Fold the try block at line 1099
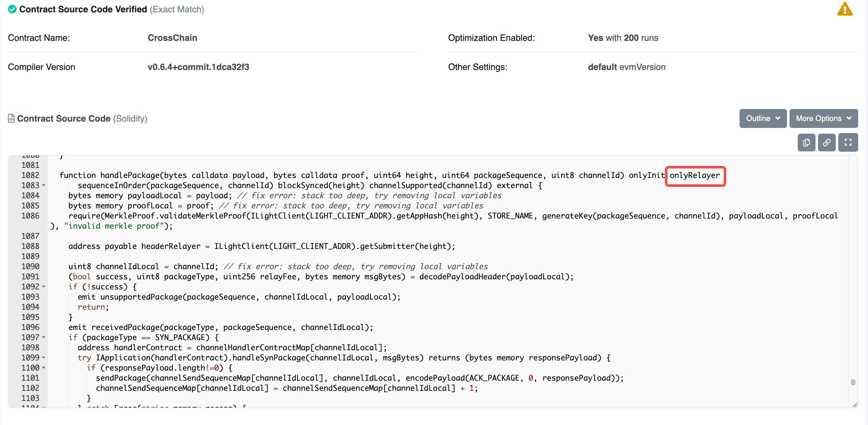The width and height of the screenshot is (868, 425). tap(44, 358)
